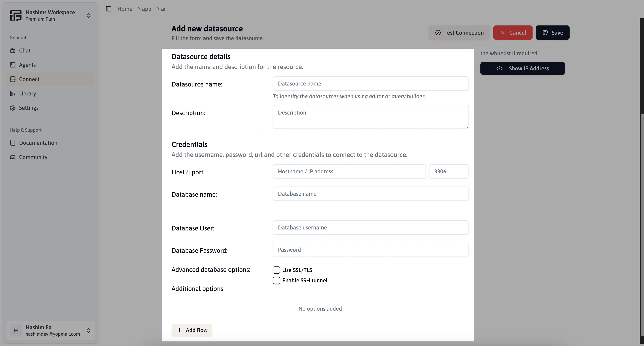Go to Home breadcrumb
This screenshot has height=346, width=644.
125,9
